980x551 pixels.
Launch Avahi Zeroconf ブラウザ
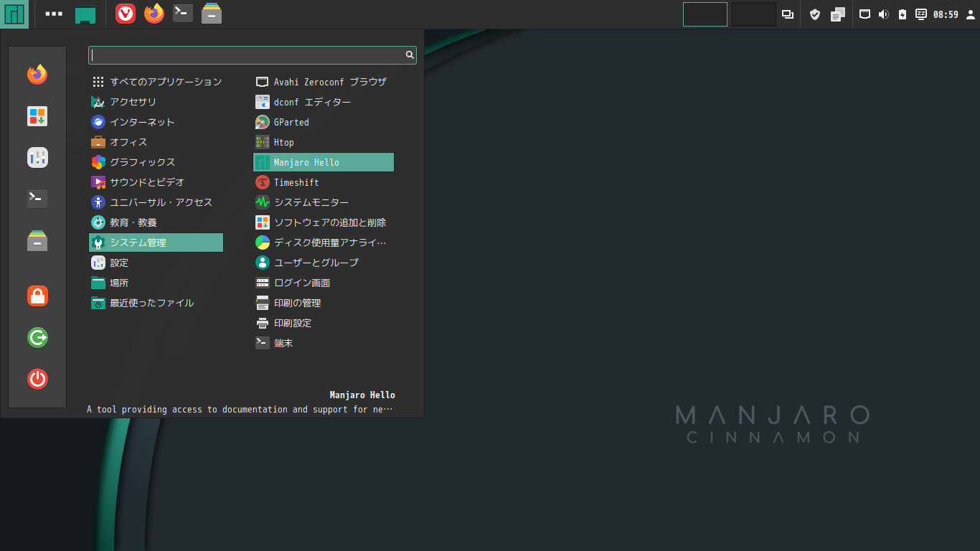(324, 82)
